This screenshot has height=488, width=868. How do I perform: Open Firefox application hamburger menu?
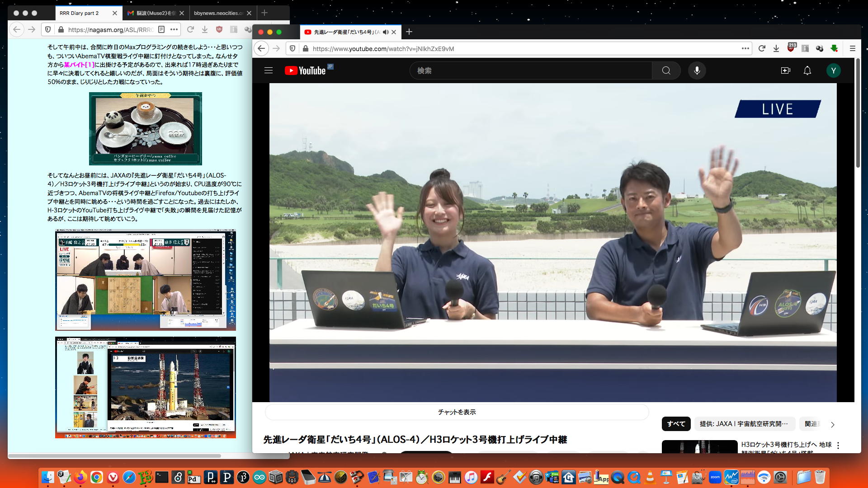852,48
